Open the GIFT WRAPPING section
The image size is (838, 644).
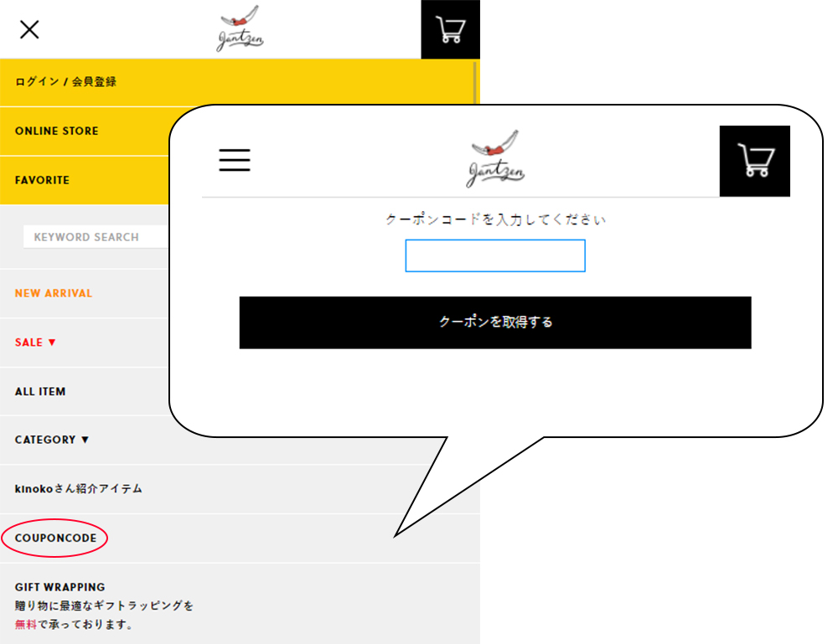coord(60,587)
